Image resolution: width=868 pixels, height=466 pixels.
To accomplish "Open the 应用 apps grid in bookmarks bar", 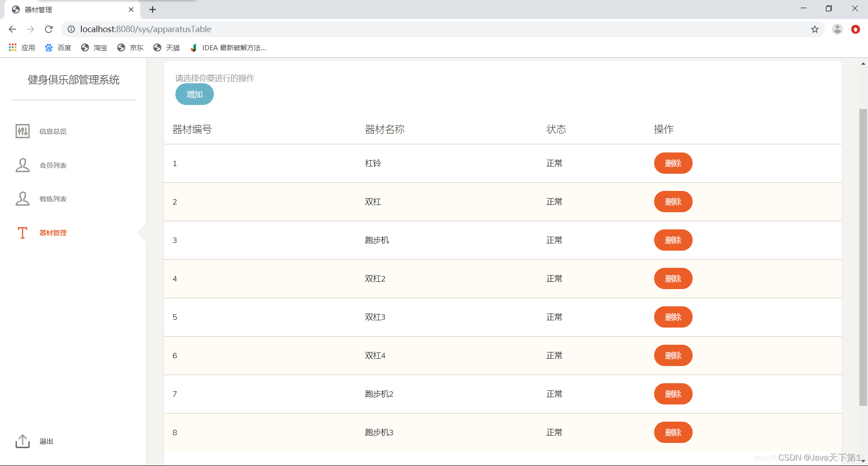I will point(22,48).
